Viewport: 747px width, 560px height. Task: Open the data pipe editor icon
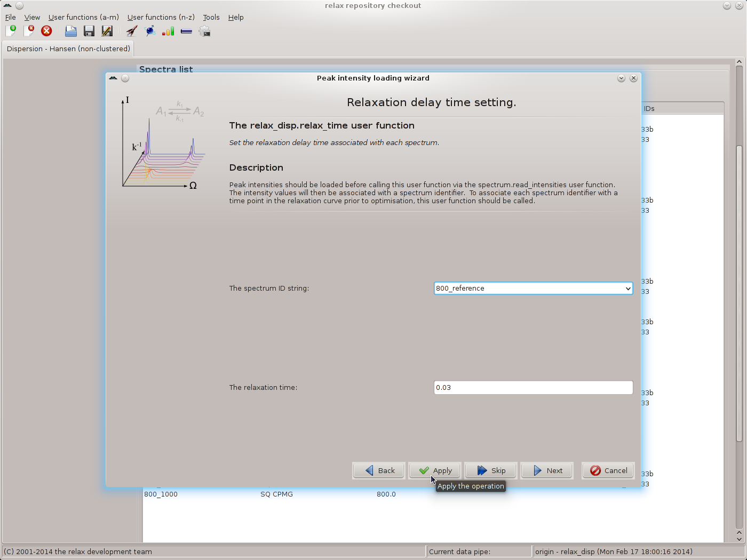tap(186, 31)
